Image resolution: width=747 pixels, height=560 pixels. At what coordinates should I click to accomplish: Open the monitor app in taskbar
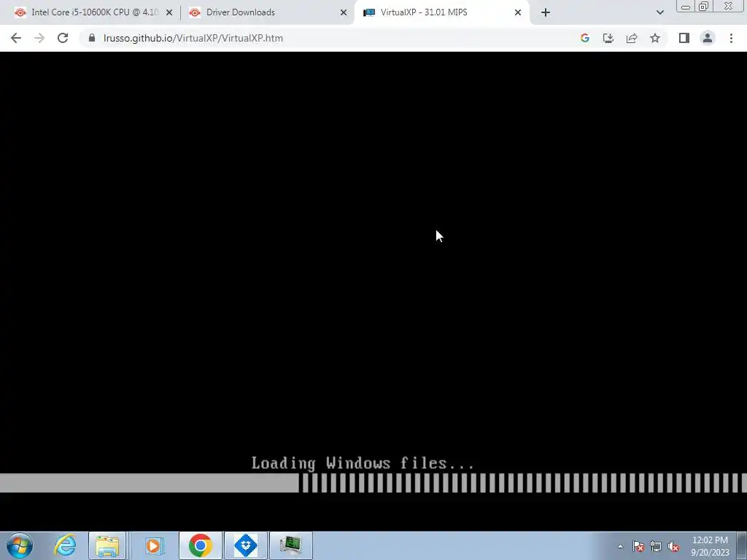[x=291, y=545]
